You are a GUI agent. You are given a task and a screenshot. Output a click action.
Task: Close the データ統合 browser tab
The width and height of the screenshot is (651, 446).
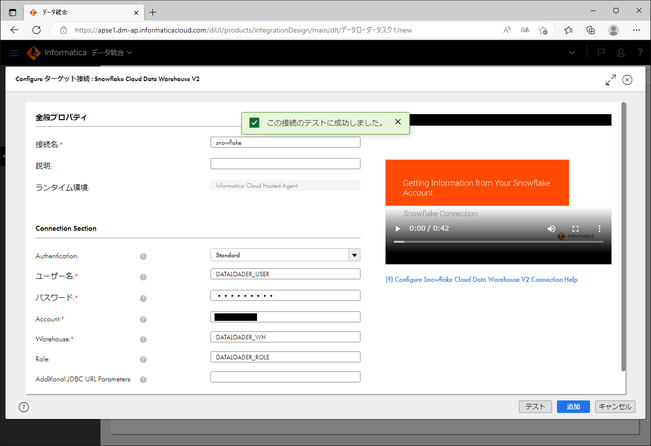[x=136, y=12]
